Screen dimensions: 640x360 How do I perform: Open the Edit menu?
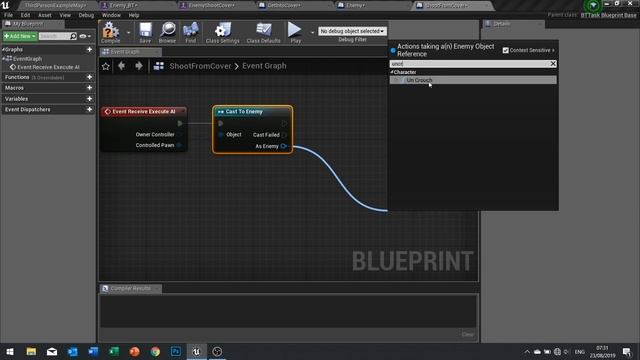pos(25,15)
